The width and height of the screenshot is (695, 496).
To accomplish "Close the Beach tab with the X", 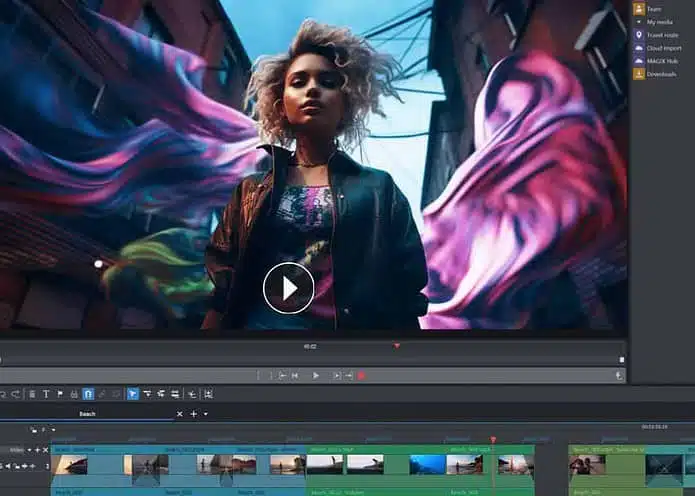I will pyautogui.click(x=180, y=414).
